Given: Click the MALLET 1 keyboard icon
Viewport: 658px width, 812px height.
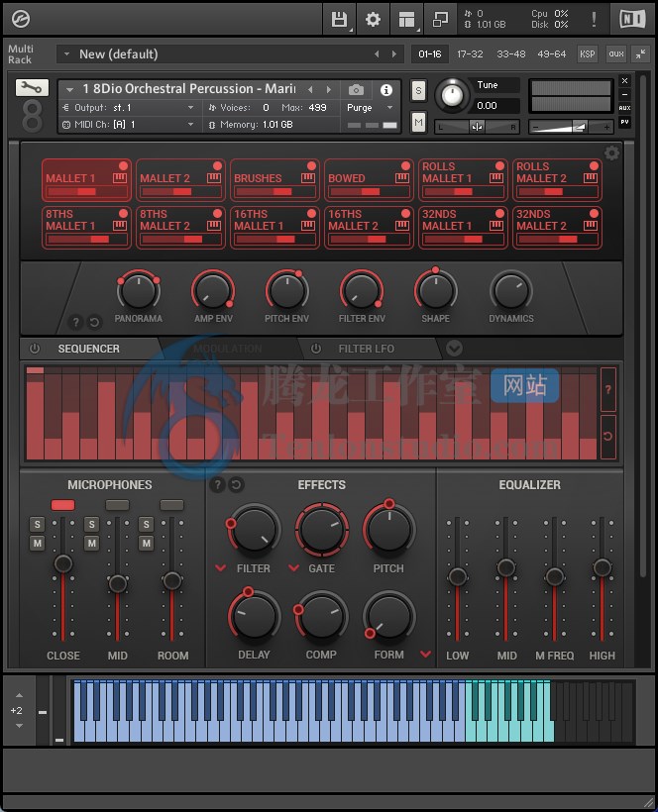Looking at the screenshot, I should tap(120, 178).
